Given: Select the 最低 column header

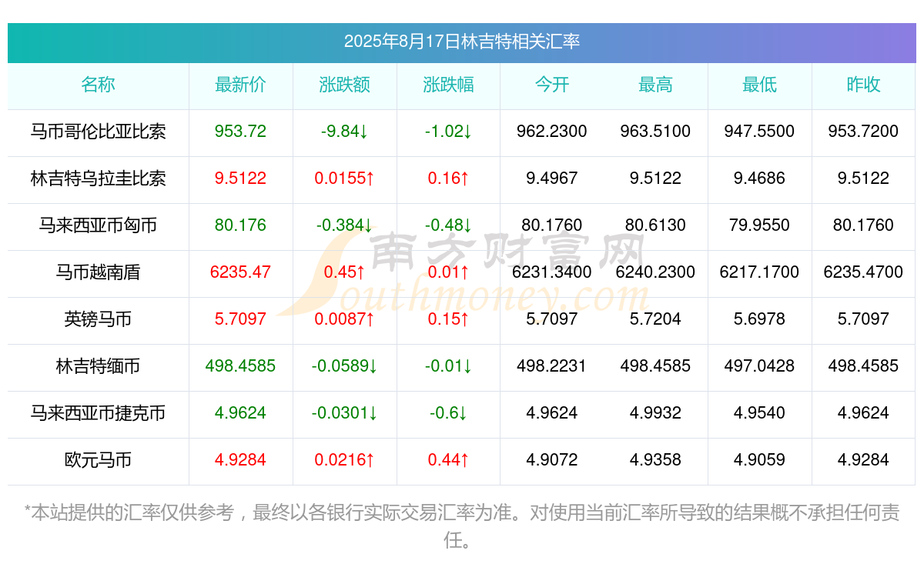Looking at the screenshot, I should (759, 85).
